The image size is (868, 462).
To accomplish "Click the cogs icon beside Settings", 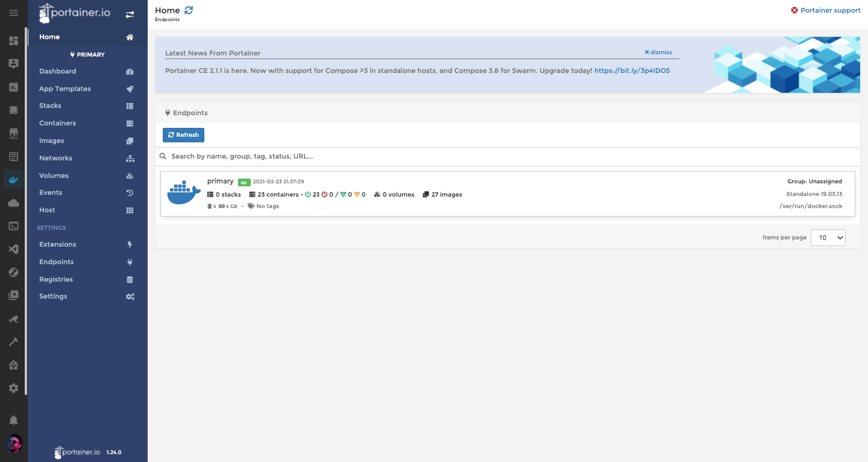I will [x=130, y=297].
